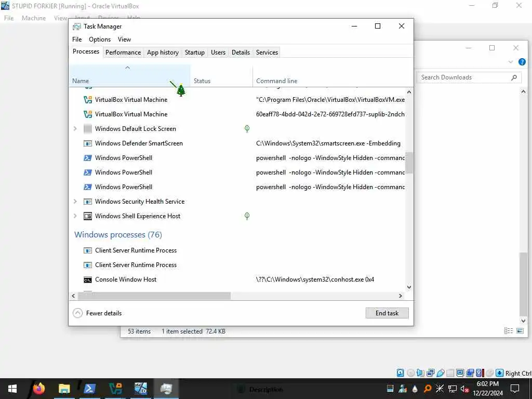Open Task Manager Options menu
Screen dimensions: 532x399
coord(100,39)
